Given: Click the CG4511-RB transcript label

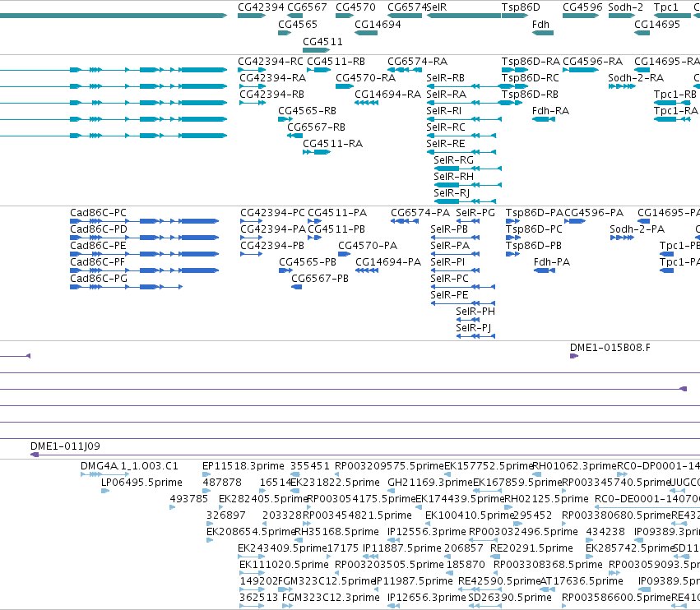Looking at the screenshot, I should coord(336,62).
